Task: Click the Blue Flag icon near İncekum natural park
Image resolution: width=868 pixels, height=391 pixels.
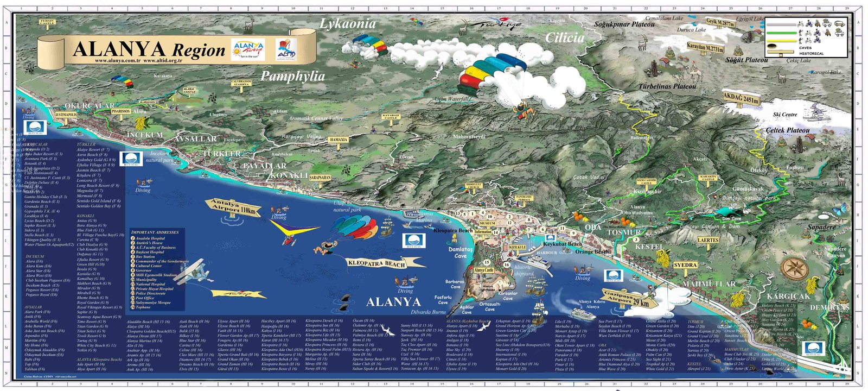Action: [130, 159]
